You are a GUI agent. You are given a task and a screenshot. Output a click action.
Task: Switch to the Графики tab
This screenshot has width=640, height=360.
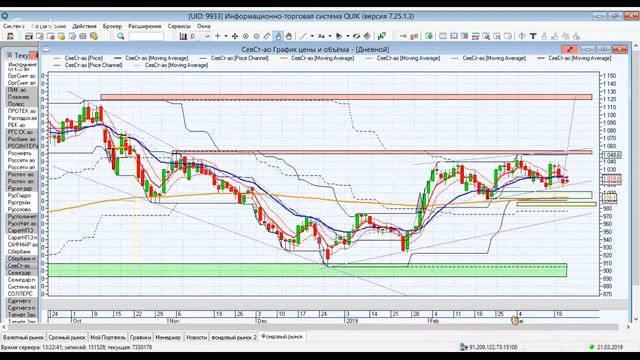click(x=140, y=338)
